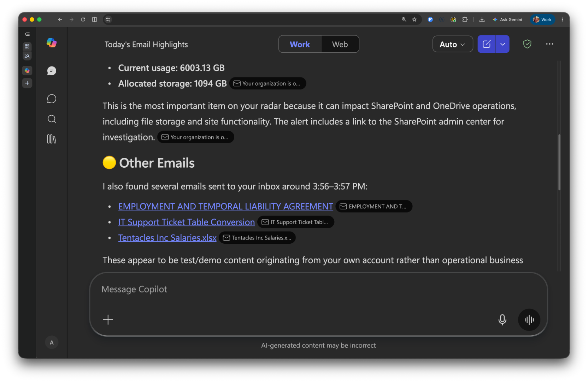The height and width of the screenshot is (382, 588).
Task: Click 'AI-generated content may be incorrect' notice
Action: (x=318, y=346)
